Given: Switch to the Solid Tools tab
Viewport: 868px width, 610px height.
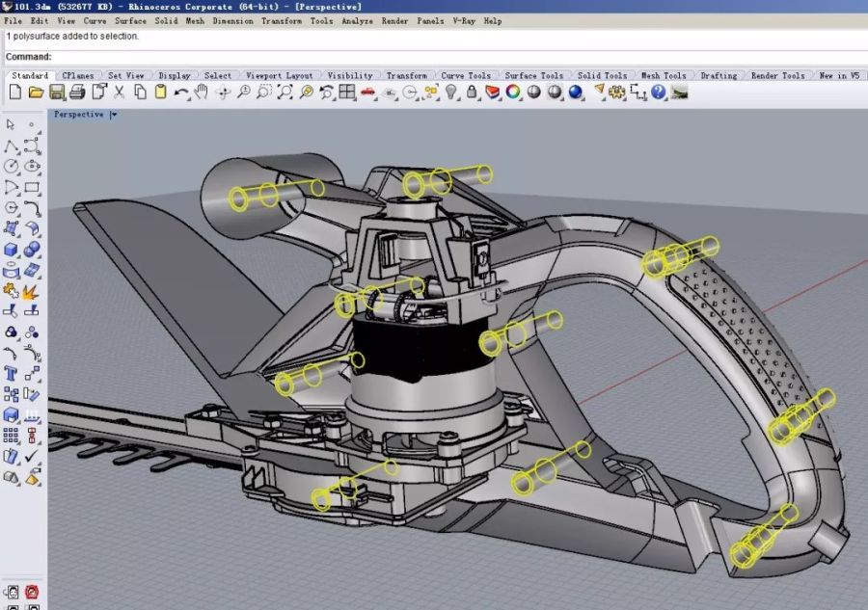Looking at the screenshot, I should pyautogui.click(x=602, y=75).
